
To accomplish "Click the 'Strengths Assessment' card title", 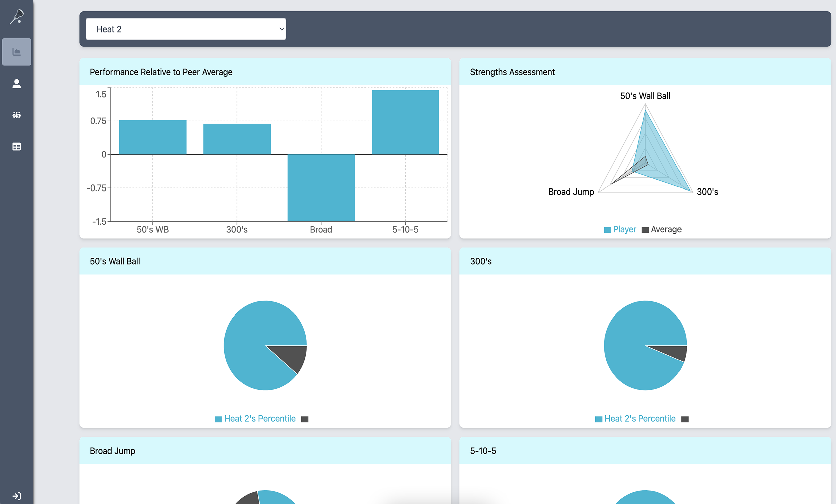I will pos(512,72).
